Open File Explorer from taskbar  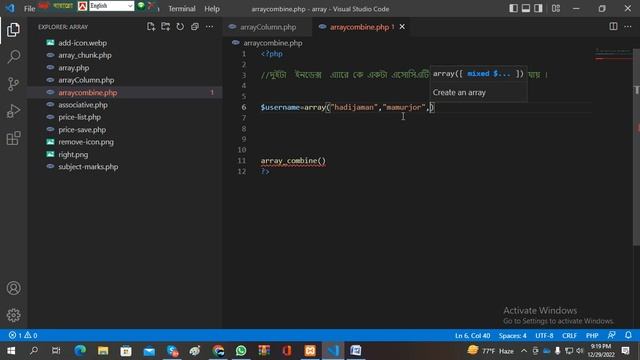103,351
